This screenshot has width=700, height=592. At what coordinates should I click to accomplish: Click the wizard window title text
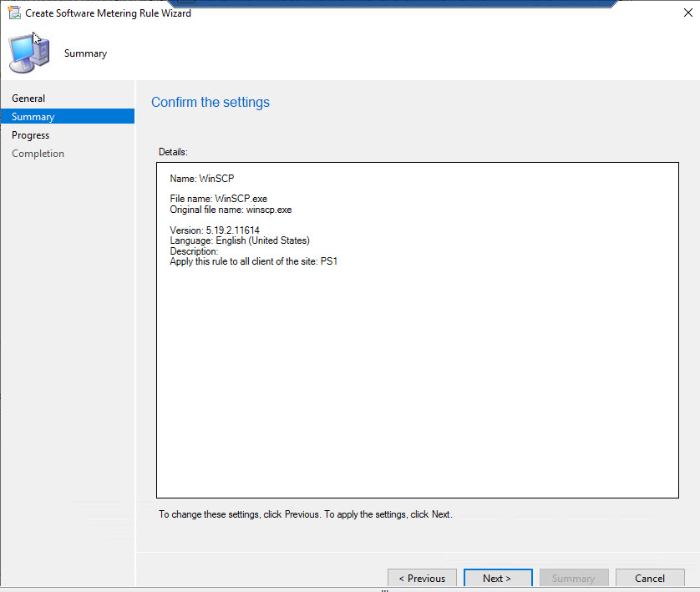pos(108,13)
